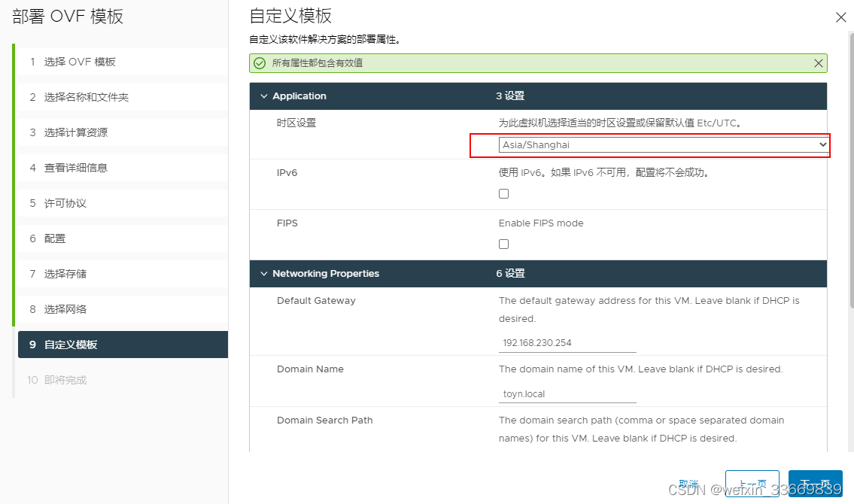This screenshot has width=854, height=504.
Task: Click the 下一页 next page button
Action: tap(816, 484)
